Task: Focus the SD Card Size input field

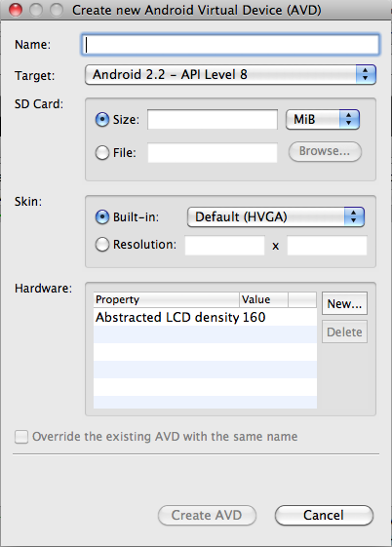Action: (x=213, y=120)
